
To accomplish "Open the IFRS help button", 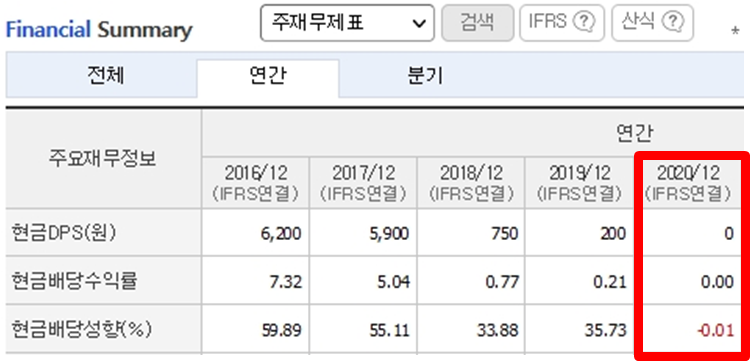I will [x=562, y=23].
